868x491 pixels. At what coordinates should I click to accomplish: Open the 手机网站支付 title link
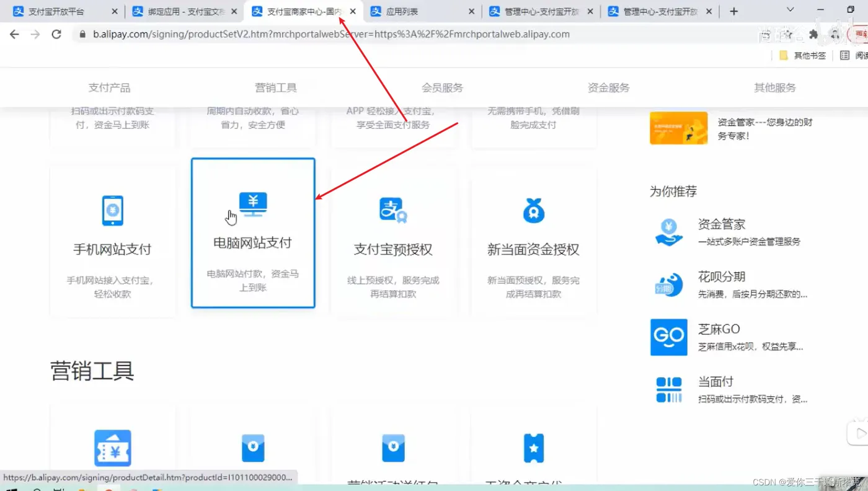[112, 250]
